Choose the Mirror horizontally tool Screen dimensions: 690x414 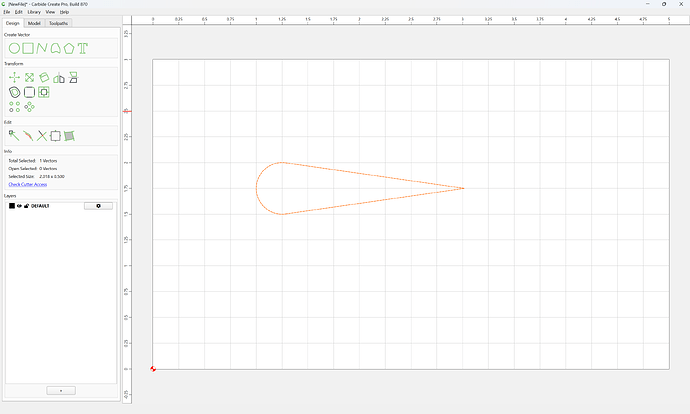tap(59, 78)
